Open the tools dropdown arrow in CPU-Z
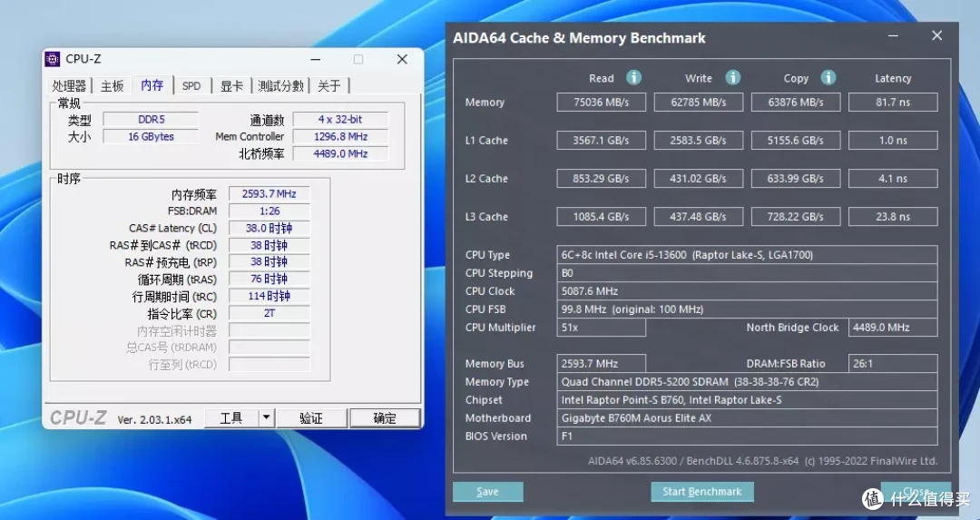Screen dimensions: 980x520 coord(266,417)
